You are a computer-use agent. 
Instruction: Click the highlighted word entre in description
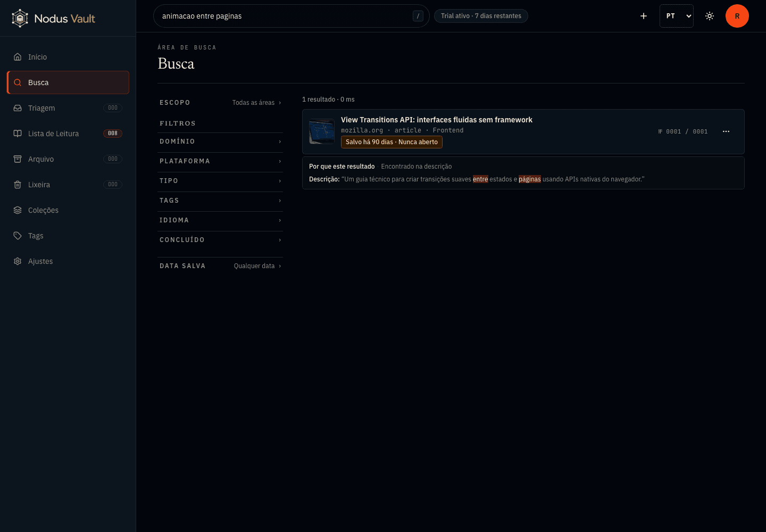coord(480,179)
